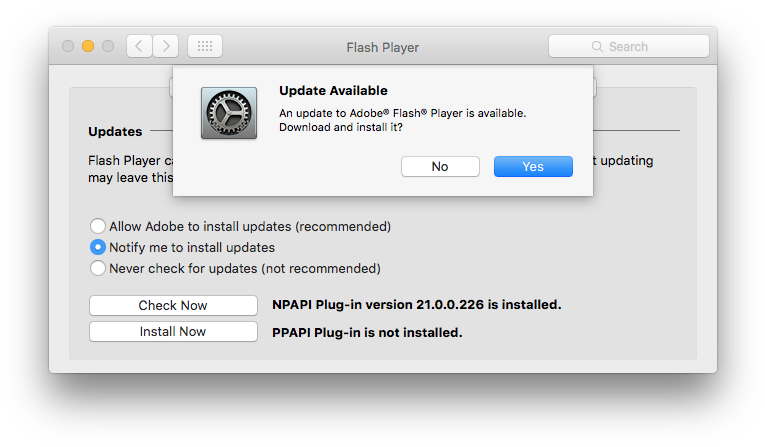Decline the update by clicking No

pos(440,166)
